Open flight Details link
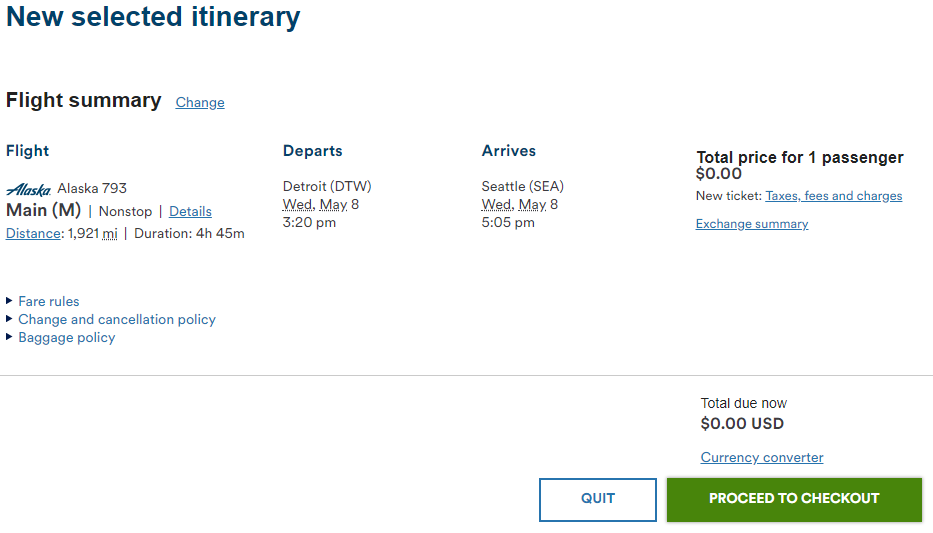The image size is (933, 533). tap(190, 211)
